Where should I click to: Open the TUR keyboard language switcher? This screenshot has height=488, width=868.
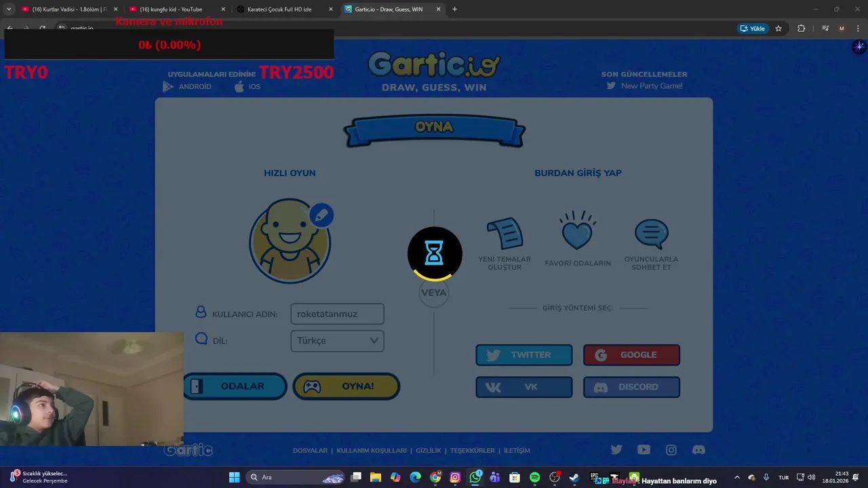pyautogui.click(x=784, y=478)
